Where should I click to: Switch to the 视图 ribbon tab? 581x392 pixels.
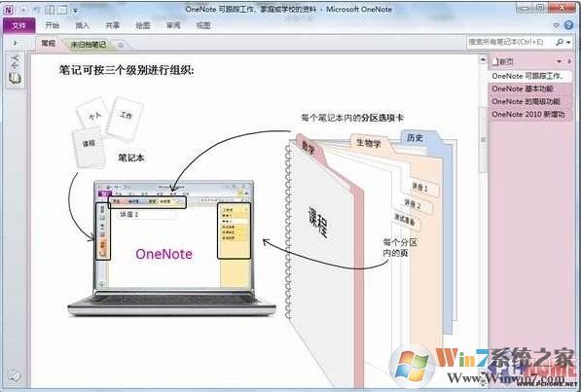tap(203, 25)
